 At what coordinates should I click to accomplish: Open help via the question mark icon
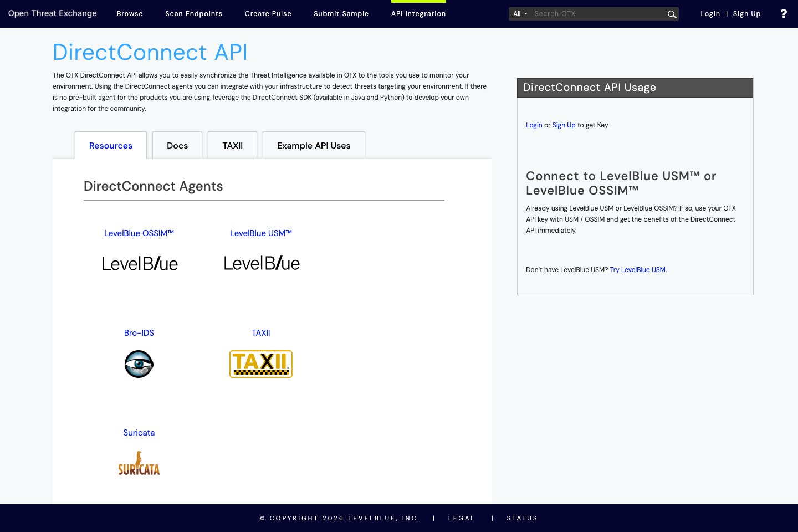point(783,13)
